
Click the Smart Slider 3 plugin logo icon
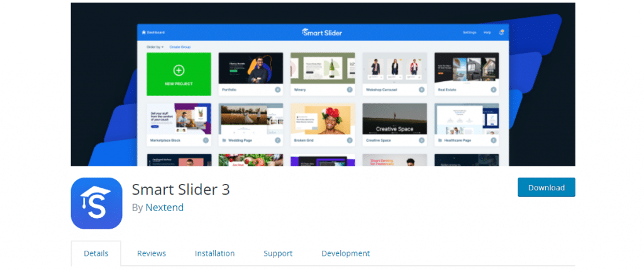click(x=96, y=203)
